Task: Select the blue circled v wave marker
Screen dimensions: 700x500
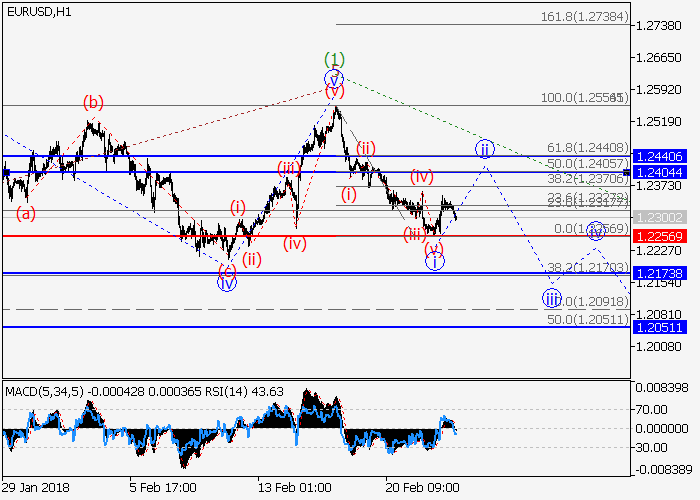Action: point(334,79)
